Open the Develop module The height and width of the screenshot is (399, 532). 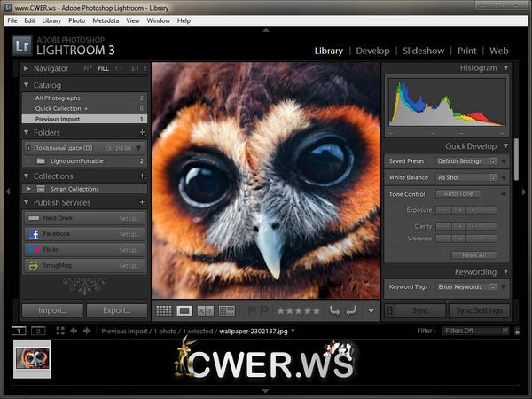pyautogui.click(x=372, y=51)
